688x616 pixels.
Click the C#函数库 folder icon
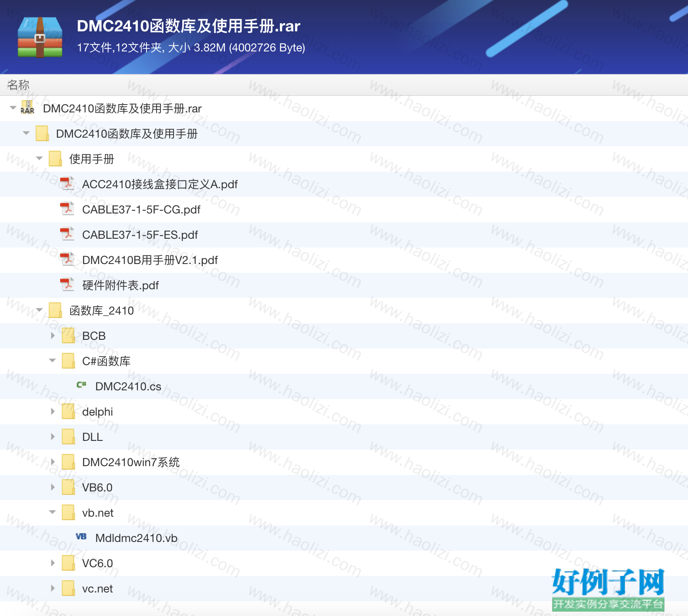coord(68,361)
